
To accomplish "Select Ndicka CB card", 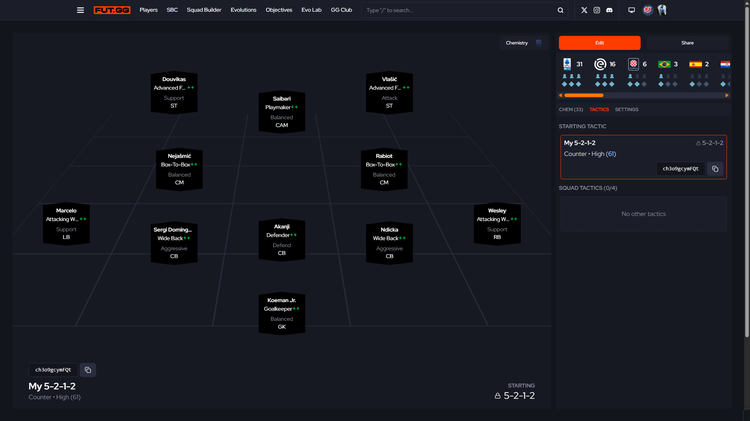I will (x=389, y=243).
